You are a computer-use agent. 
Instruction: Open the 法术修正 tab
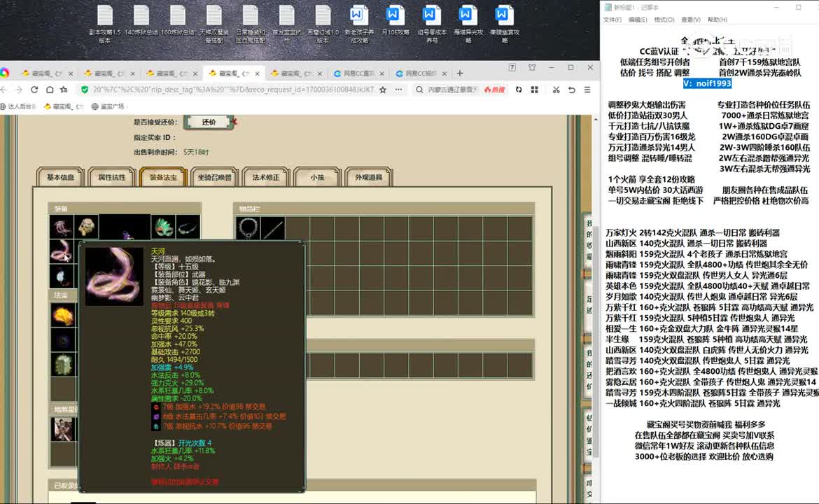pyautogui.click(x=266, y=177)
